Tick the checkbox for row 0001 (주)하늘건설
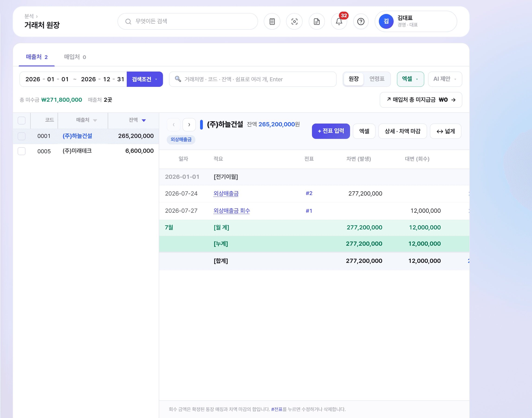Image resolution: width=532 pixels, height=418 pixels. (x=22, y=136)
